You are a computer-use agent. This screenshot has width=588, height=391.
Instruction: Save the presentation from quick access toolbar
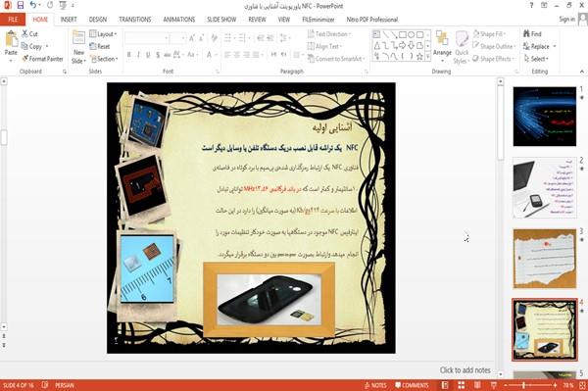pos(21,5)
